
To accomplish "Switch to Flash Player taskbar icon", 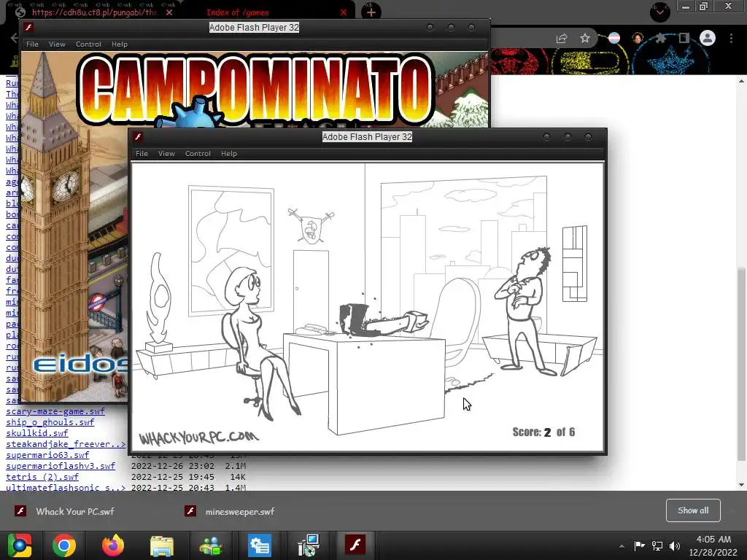I will click(355, 545).
